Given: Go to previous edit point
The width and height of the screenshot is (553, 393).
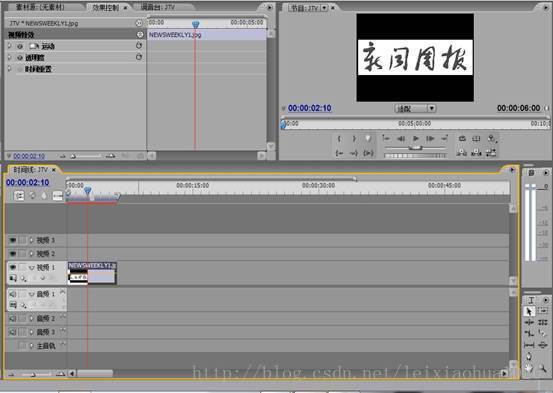Looking at the screenshot, I should 386,139.
